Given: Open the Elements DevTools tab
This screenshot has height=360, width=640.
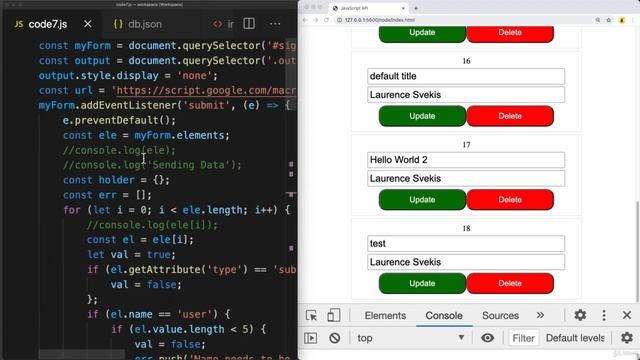Looking at the screenshot, I should tap(385, 316).
